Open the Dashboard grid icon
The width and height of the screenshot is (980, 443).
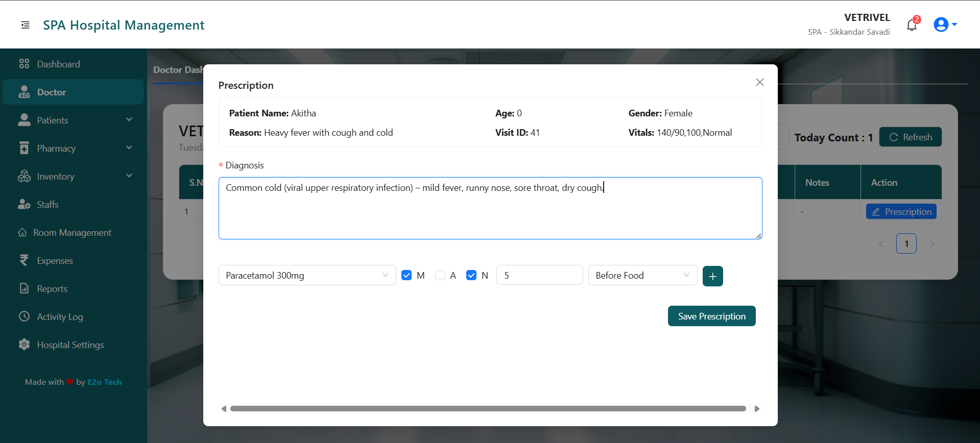[24, 64]
